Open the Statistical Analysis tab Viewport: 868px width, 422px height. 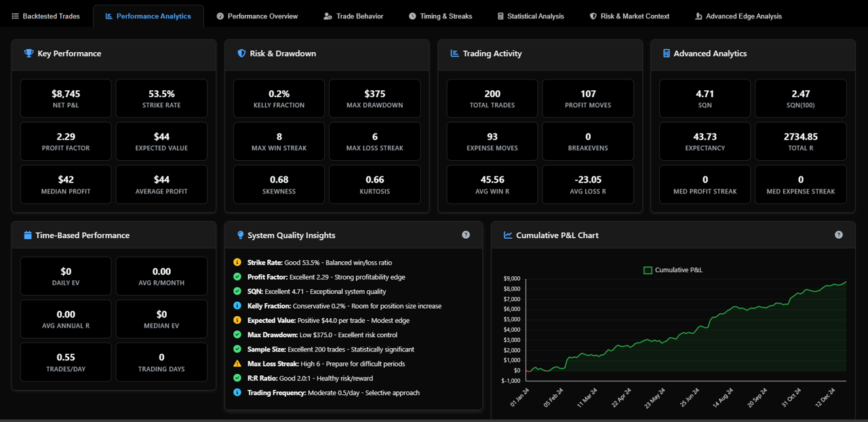[530, 16]
